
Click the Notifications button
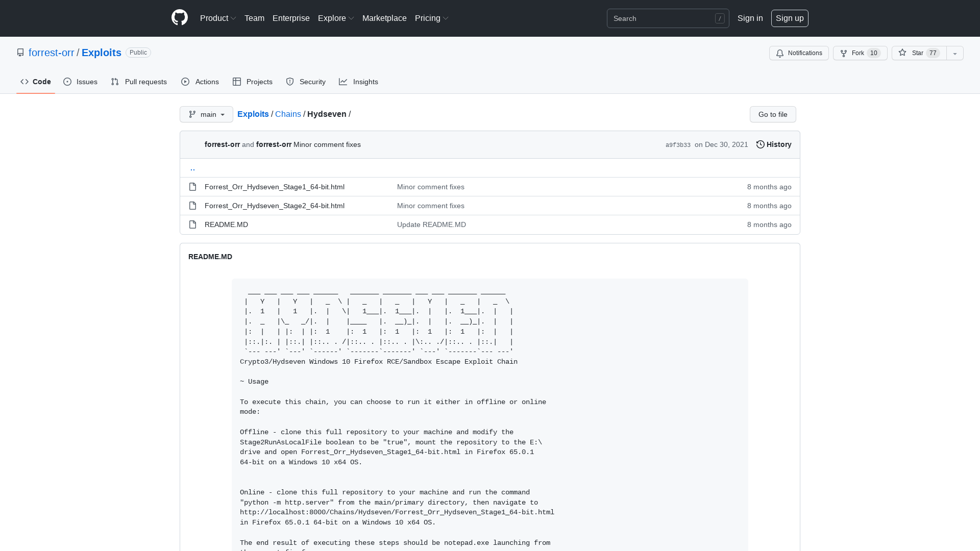[799, 53]
